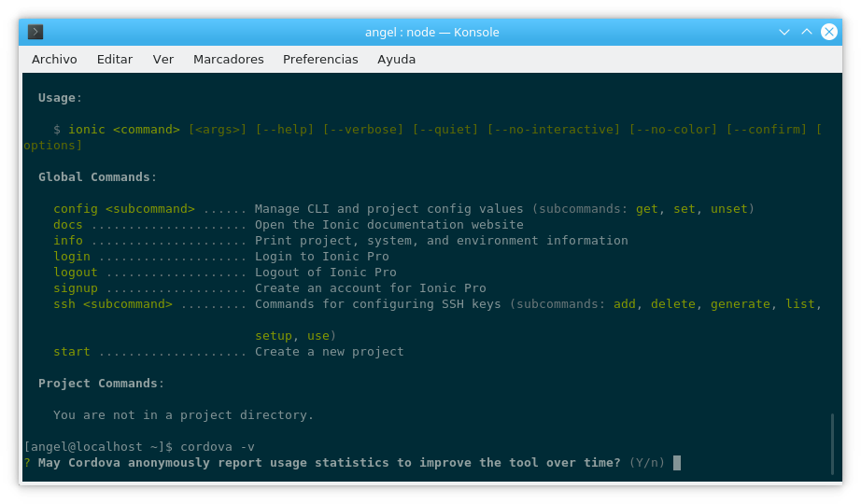Image resolution: width=861 pixels, height=504 pixels.
Task: Click the 'setup' subcommand text
Action: 274,335
